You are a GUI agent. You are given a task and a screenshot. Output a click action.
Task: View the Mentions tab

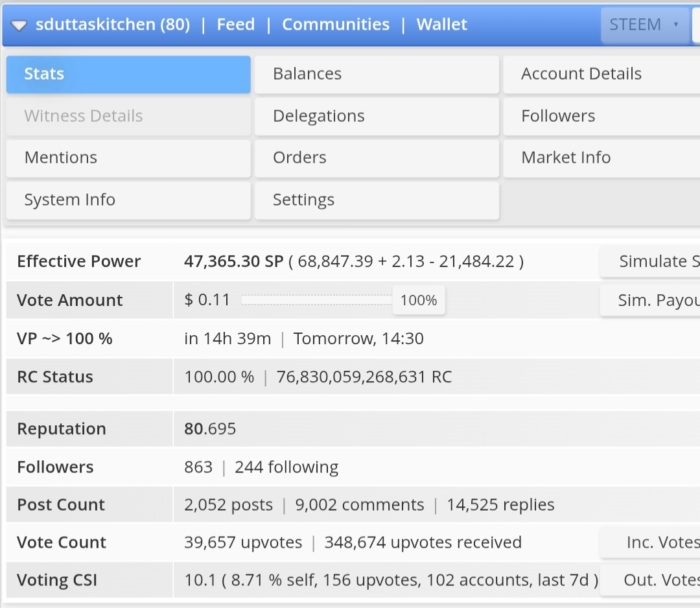click(128, 158)
